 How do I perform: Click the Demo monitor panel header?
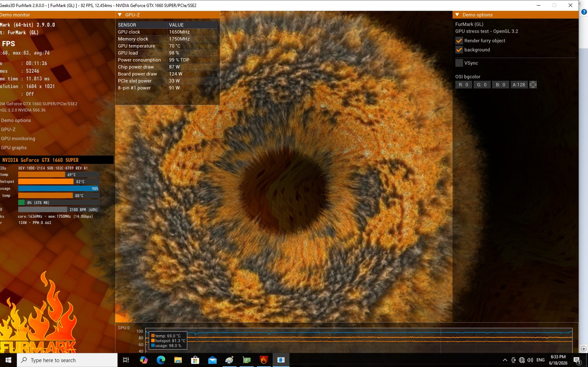tap(57, 15)
